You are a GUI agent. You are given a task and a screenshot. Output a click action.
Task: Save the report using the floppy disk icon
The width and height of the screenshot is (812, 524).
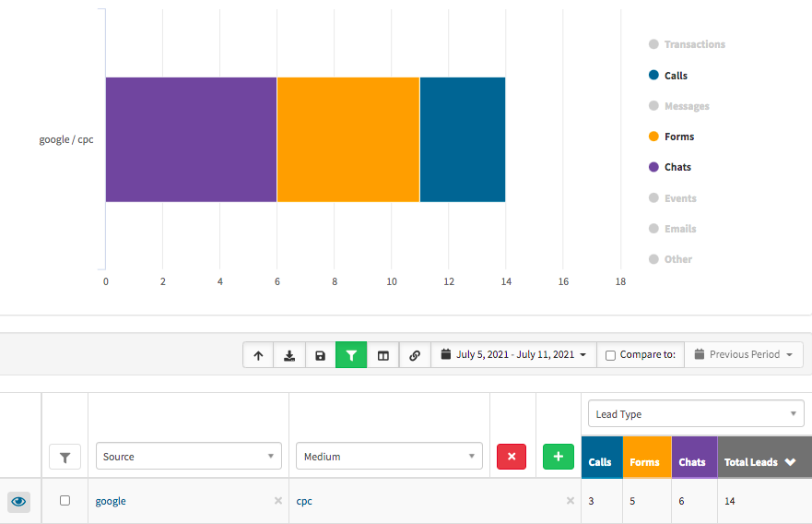[321, 355]
